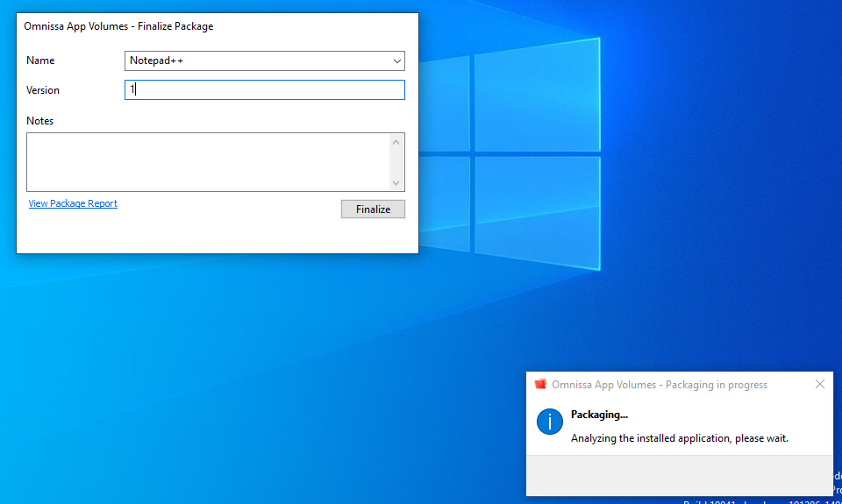Click the blue info icon in Packaging dialog
842x504 pixels.
click(549, 422)
